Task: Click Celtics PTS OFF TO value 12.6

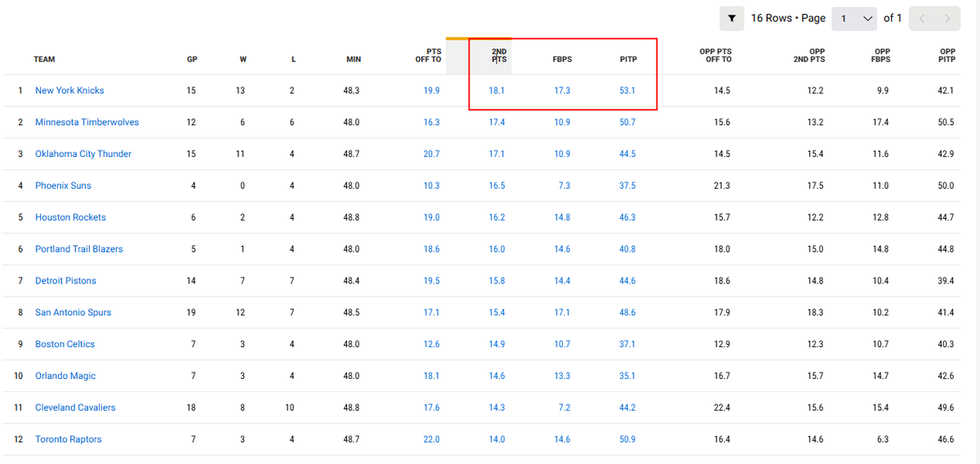Action: point(431,345)
